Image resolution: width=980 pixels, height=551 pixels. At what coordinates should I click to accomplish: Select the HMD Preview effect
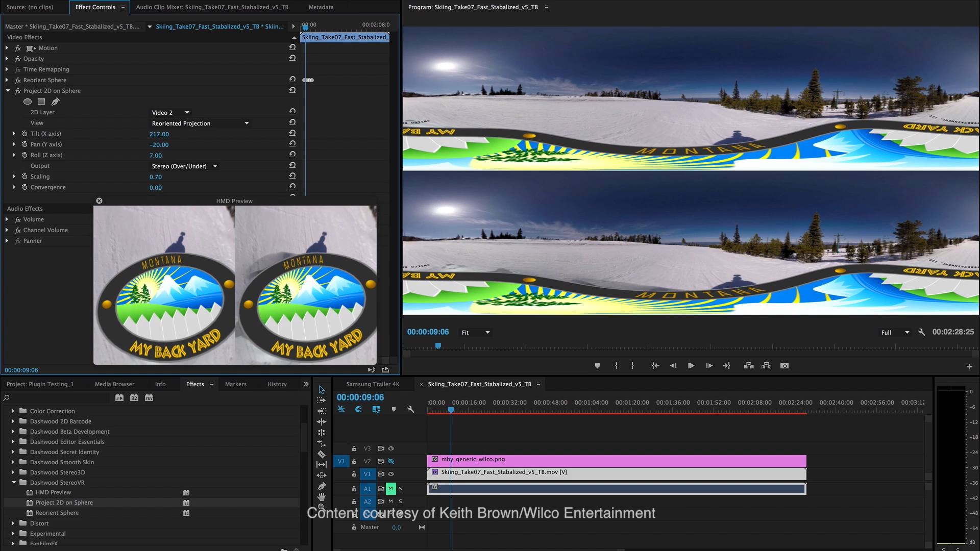(53, 492)
